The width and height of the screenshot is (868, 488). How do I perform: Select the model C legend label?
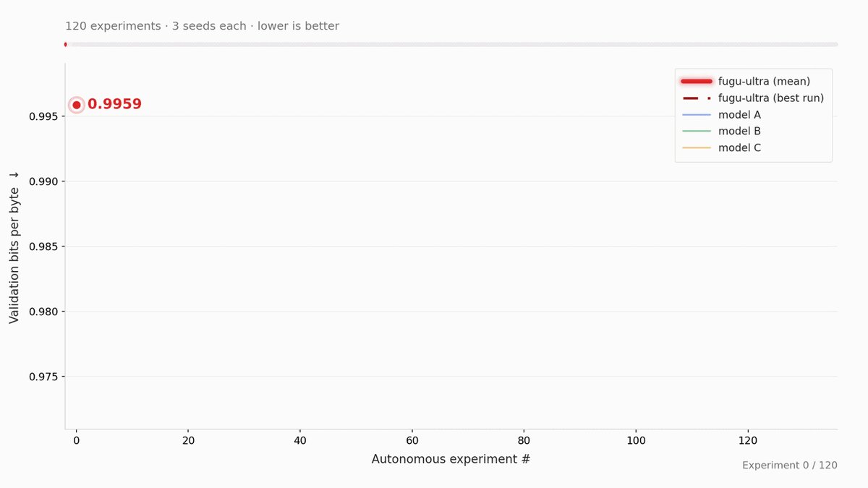[739, 147]
